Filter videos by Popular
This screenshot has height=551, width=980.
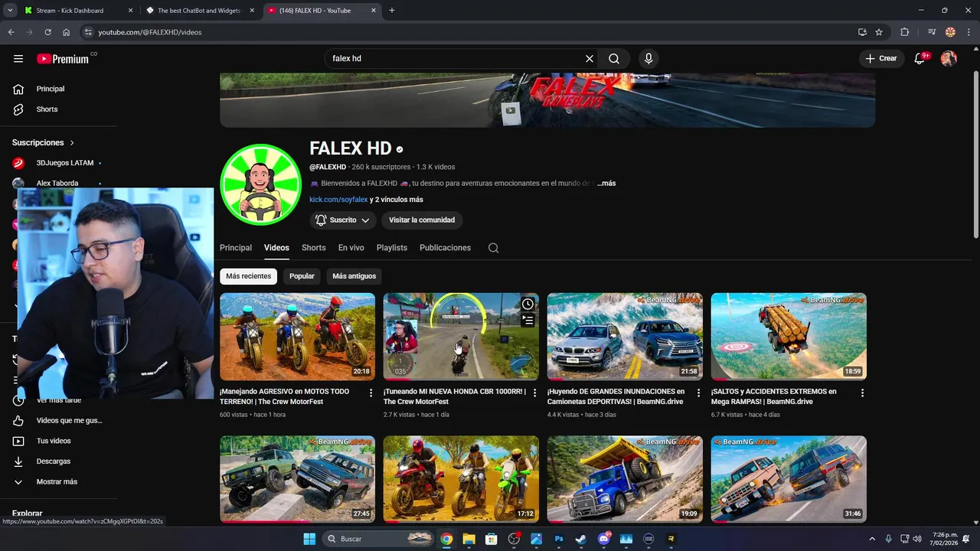pos(302,276)
